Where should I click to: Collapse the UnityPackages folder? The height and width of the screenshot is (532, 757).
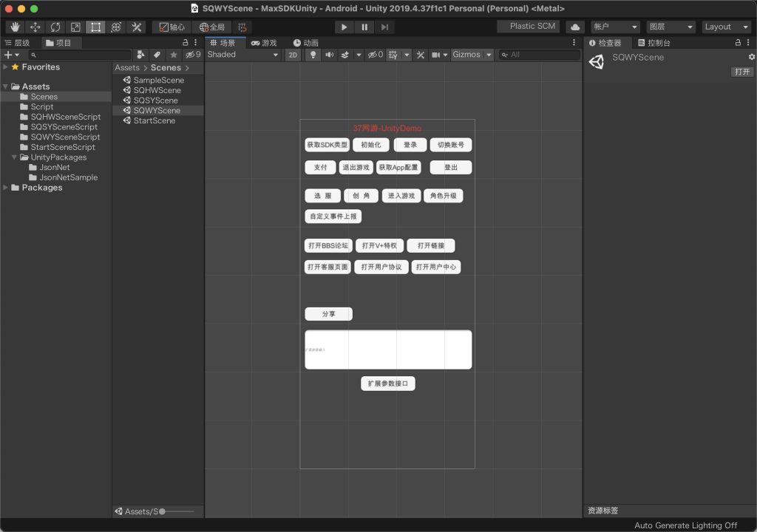coord(14,157)
